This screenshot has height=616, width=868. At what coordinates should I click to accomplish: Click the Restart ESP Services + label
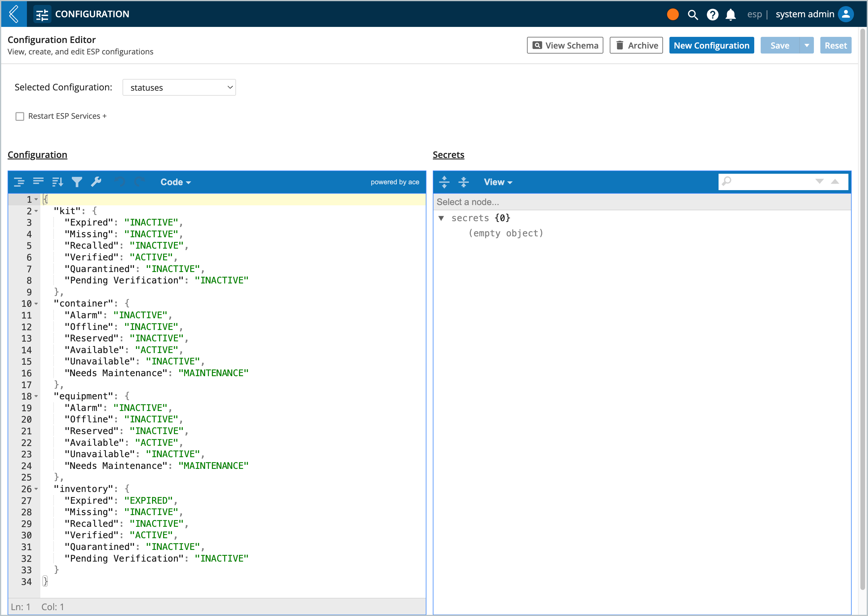tap(67, 116)
